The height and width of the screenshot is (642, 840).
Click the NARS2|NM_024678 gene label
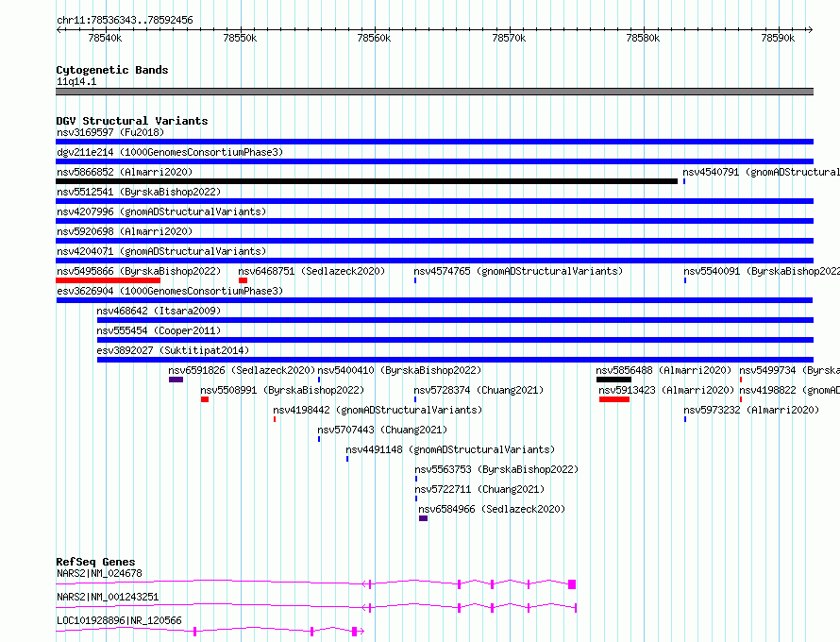coord(99,573)
